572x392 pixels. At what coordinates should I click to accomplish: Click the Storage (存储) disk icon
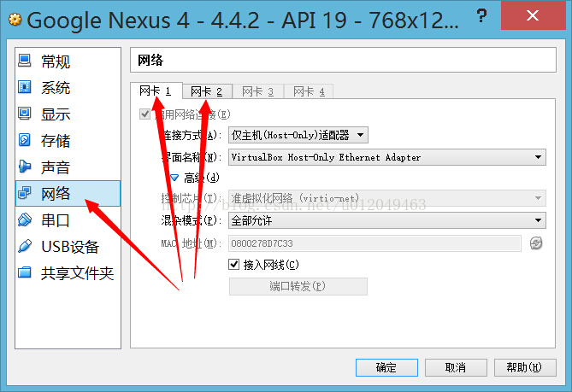(25, 139)
